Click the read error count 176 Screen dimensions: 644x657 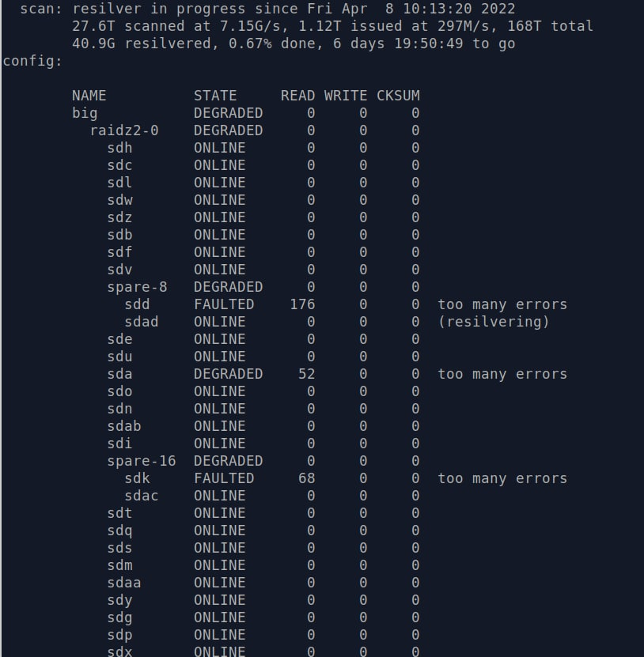302,304
